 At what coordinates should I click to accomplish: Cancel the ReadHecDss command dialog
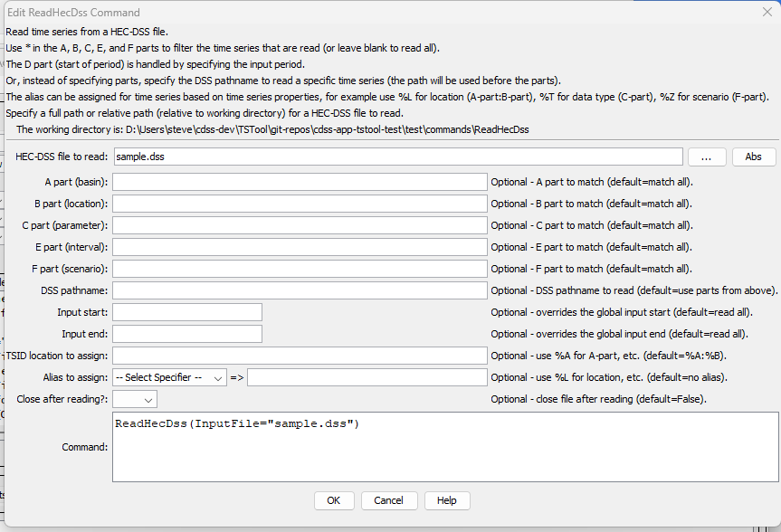pos(388,500)
